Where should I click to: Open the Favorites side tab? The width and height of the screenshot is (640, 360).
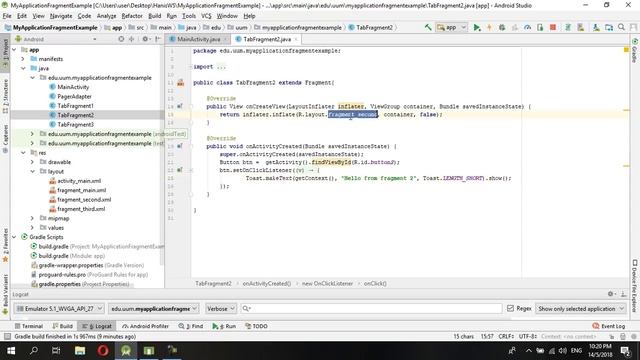[x=5, y=245]
